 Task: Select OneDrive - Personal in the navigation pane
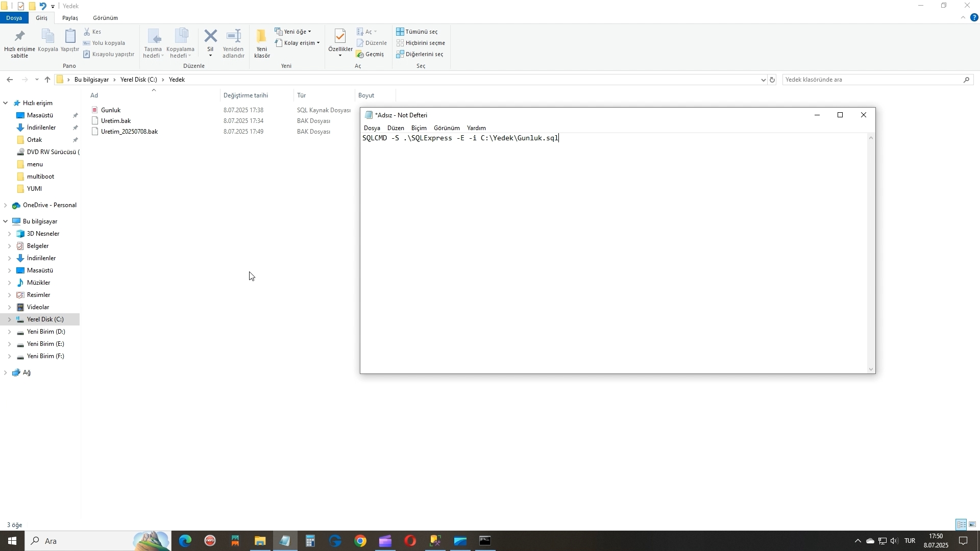(50, 205)
